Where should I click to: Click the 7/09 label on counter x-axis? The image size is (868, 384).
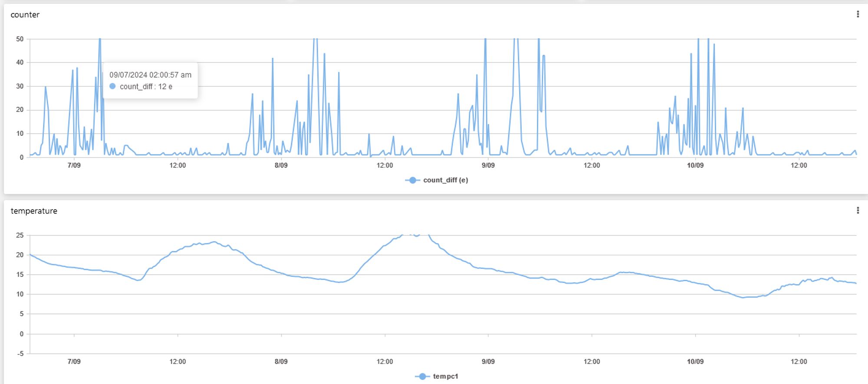click(x=74, y=165)
